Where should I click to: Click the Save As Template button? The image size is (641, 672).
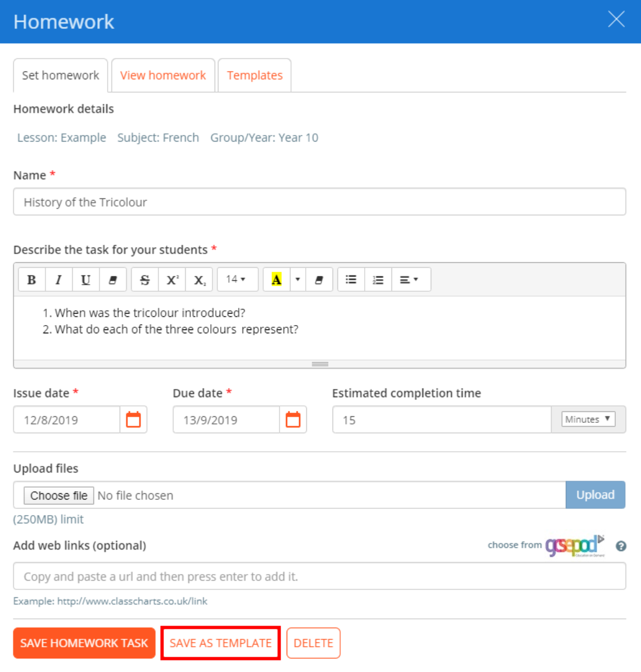point(220,643)
